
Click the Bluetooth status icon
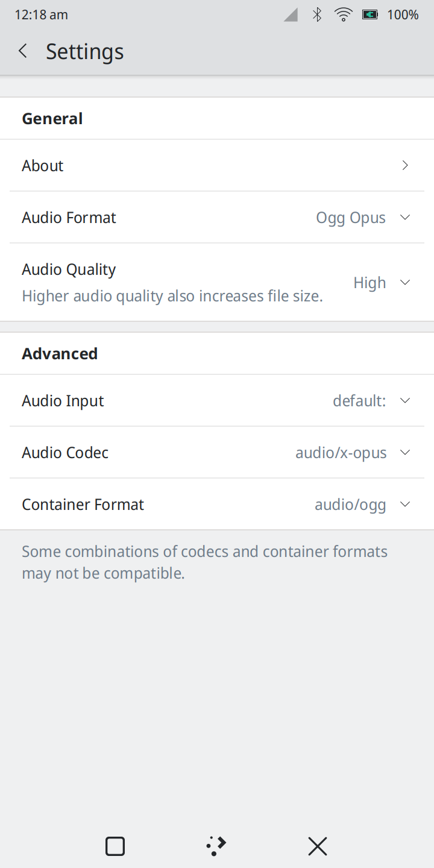coord(317,15)
